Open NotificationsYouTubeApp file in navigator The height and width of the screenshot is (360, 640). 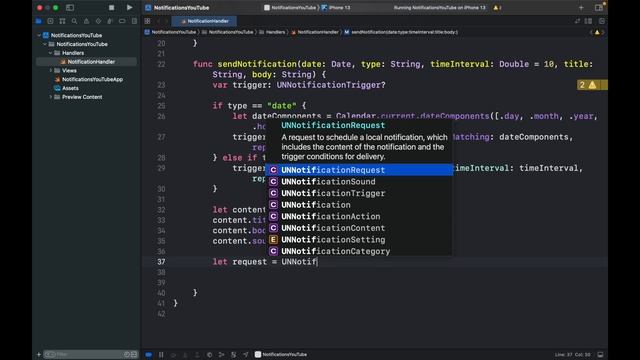[x=89, y=80]
